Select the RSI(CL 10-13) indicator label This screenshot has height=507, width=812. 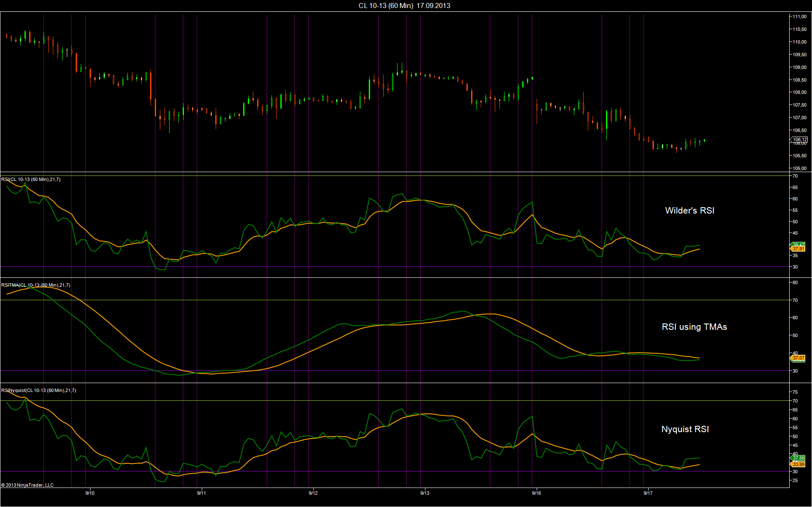coord(31,179)
